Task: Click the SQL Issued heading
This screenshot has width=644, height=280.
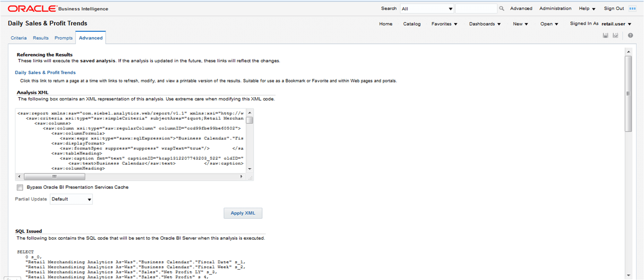Action: pos(28,231)
